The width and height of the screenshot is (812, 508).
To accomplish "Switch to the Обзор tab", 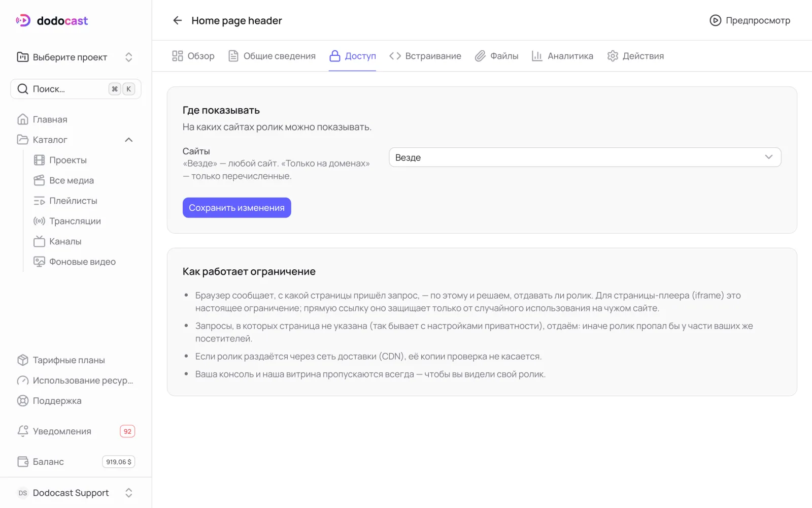I will click(x=193, y=56).
